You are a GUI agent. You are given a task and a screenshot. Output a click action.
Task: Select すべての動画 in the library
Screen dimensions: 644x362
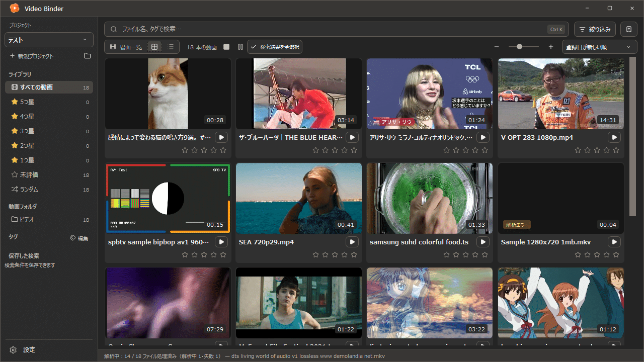pyautogui.click(x=49, y=87)
